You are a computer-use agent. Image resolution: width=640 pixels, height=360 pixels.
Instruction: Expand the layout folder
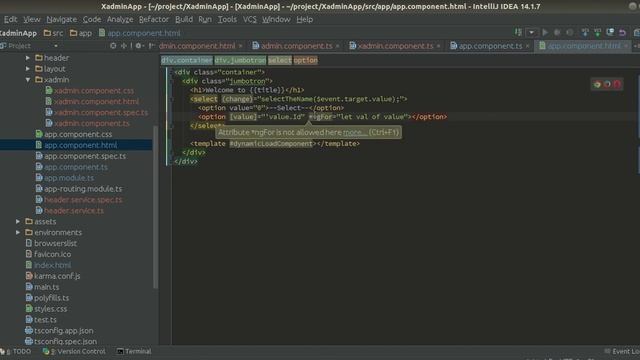[28, 69]
